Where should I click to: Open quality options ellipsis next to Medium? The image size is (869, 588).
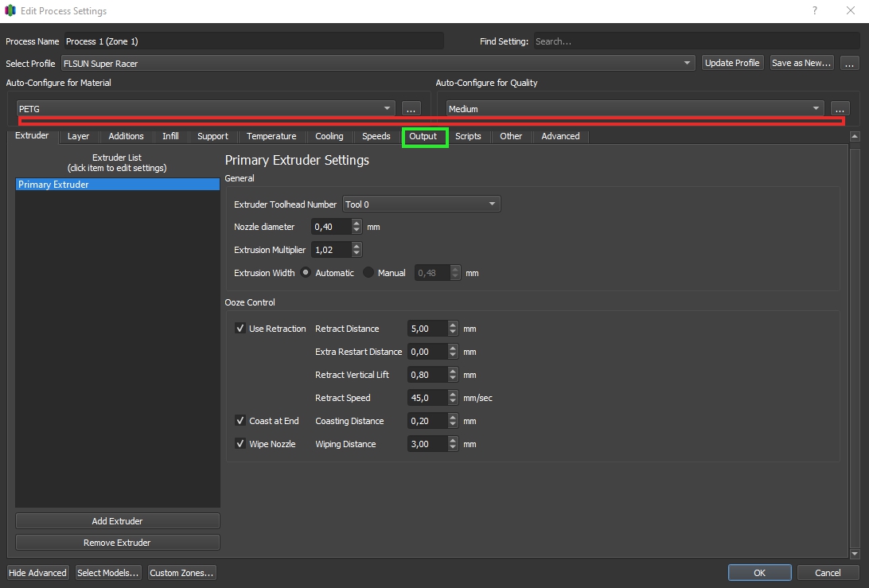pyautogui.click(x=840, y=108)
